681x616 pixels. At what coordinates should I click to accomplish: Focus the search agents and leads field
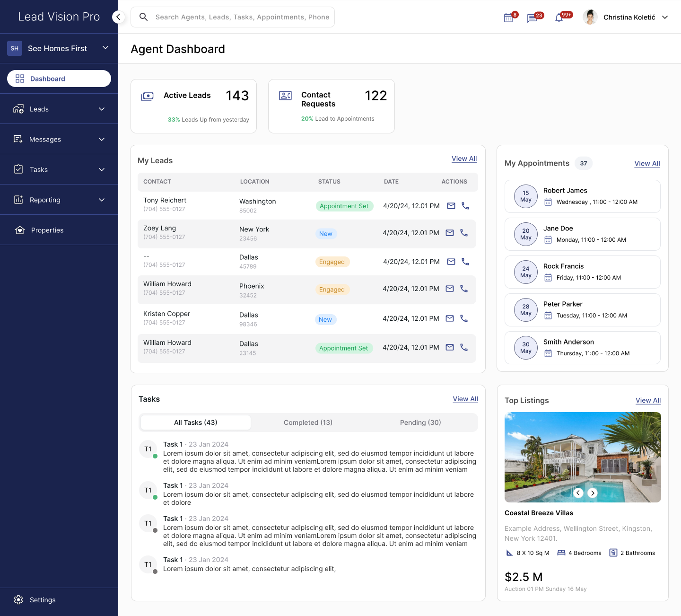click(233, 17)
